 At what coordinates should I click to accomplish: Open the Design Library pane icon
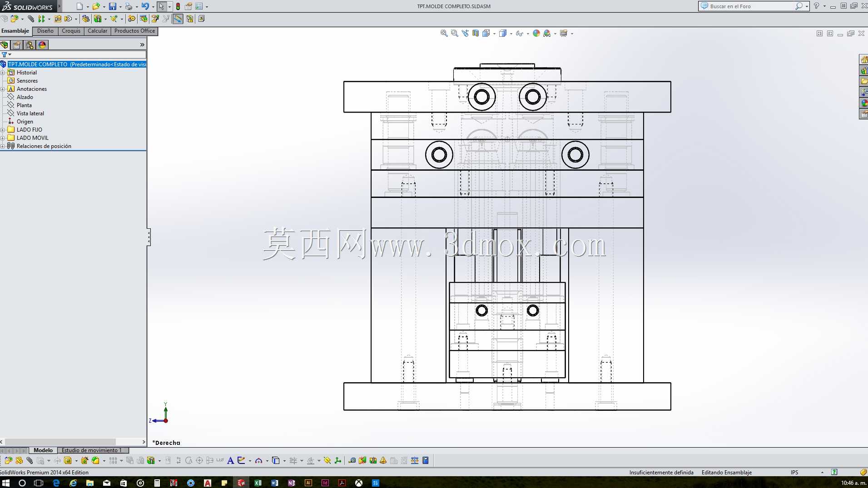click(864, 71)
